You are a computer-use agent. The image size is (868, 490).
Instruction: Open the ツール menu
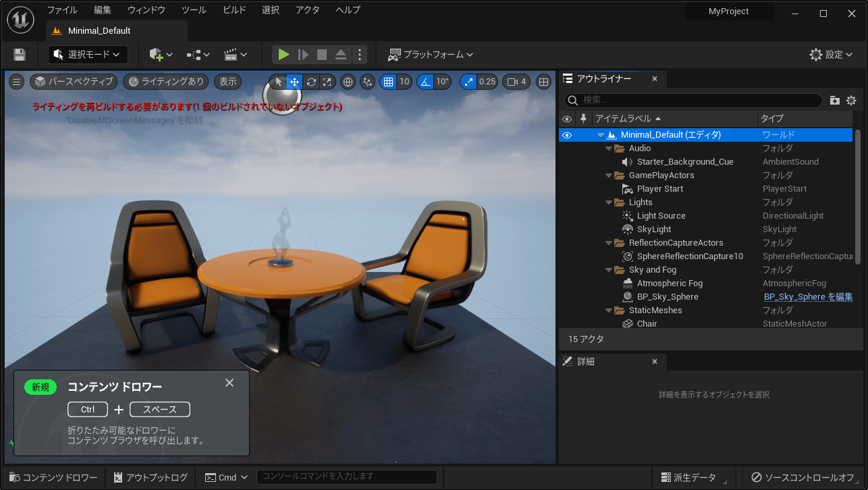194,10
